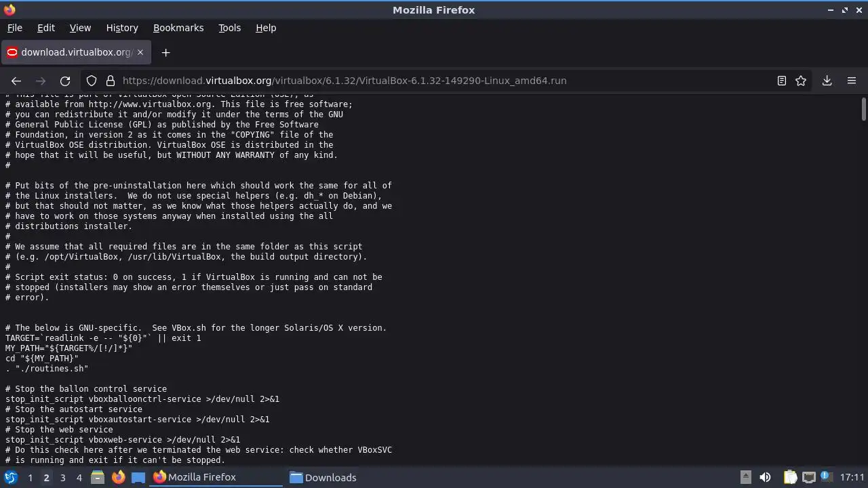Click the line '. "./routines.sh"'
This screenshot has height=488, width=868.
(47, 369)
